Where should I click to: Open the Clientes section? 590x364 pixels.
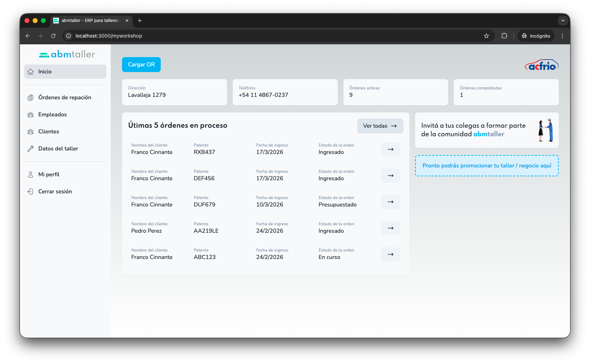pyautogui.click(x=65, y=132)
